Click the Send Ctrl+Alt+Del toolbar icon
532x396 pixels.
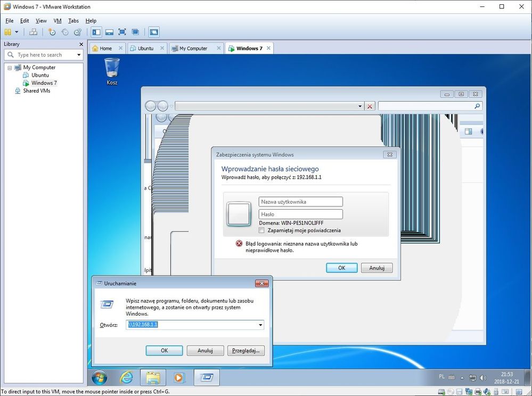33,32
